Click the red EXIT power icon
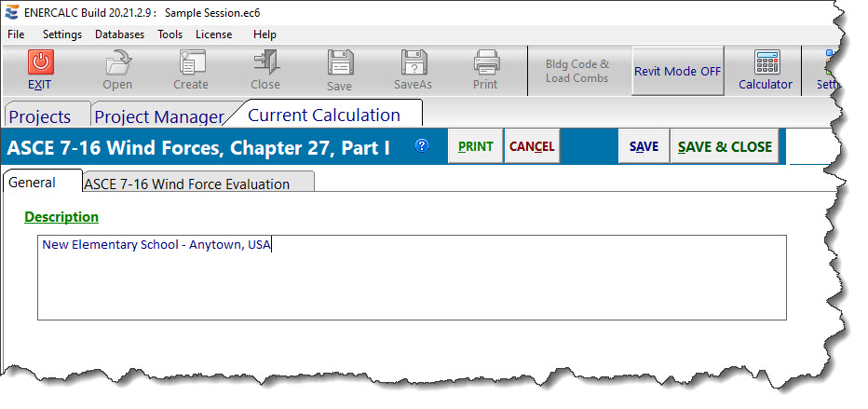Viewport: 868px width, 409px height. 40,63
